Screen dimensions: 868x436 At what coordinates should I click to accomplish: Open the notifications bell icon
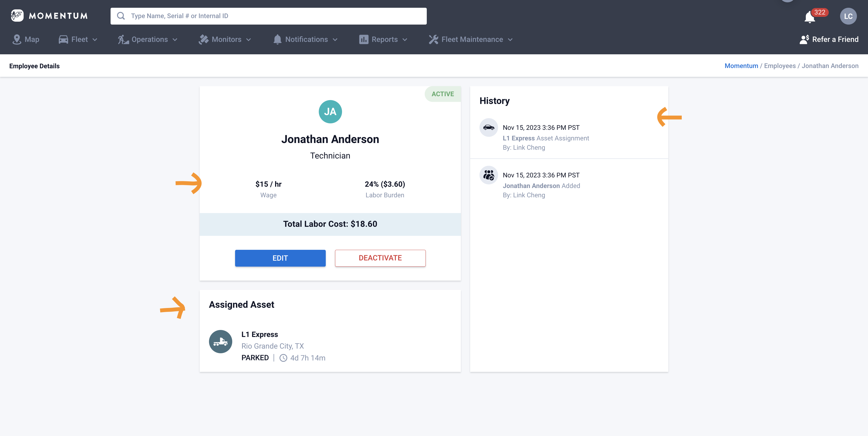point(809,17)
